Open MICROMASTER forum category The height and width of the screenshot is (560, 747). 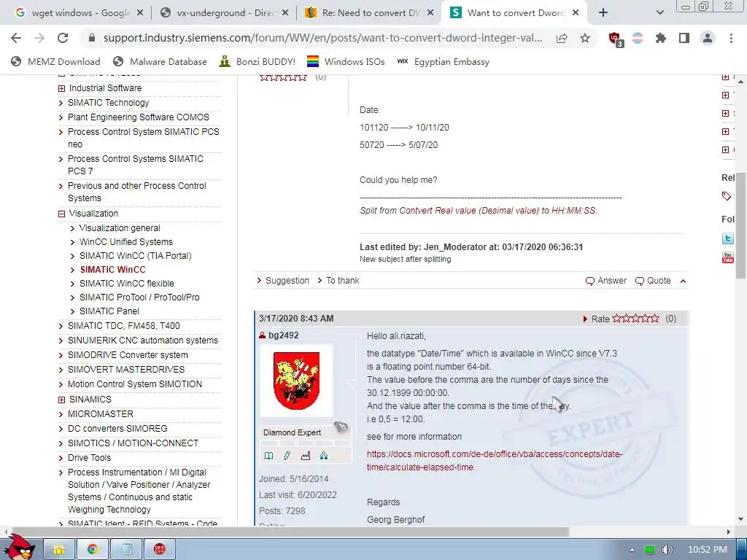[x=101, y=414]
